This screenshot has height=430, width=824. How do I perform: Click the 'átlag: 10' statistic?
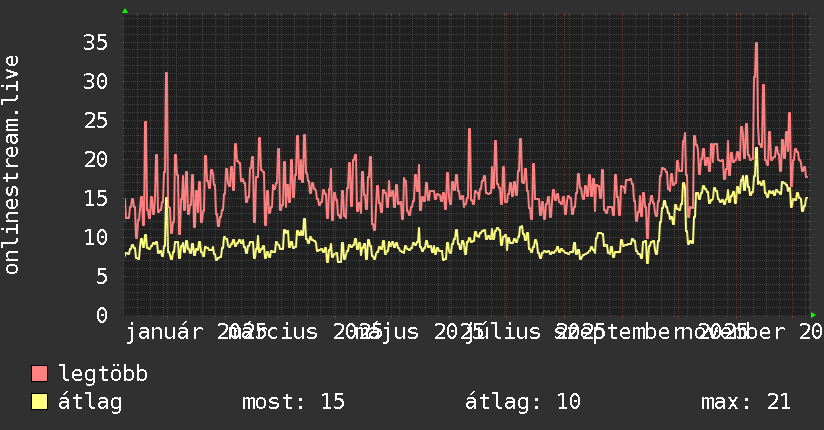(x=523, y=402)
